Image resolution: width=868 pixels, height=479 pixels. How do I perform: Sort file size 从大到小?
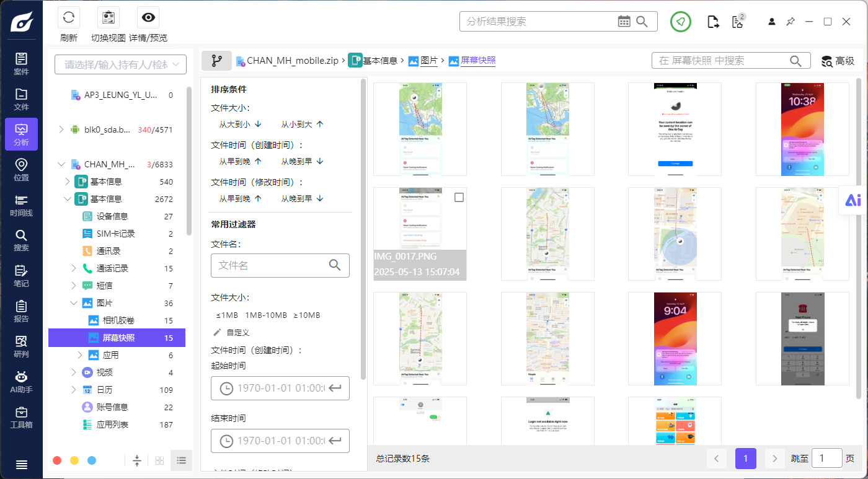tap(241, 125)
